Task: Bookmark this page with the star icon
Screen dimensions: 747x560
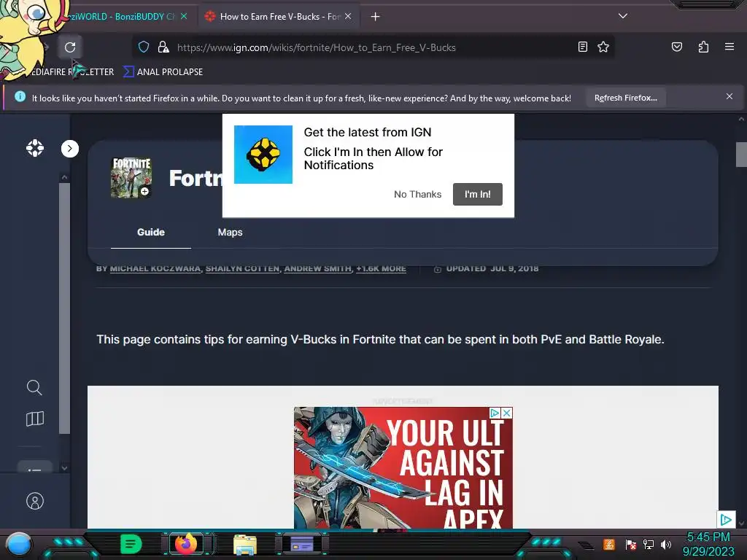Action: (x=603, y=47)
